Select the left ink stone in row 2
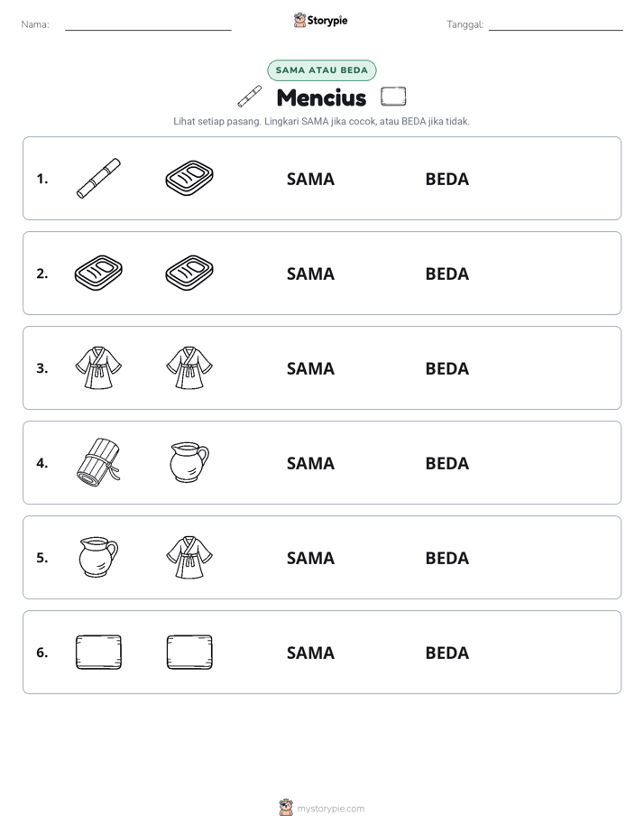The image size is (644, 834). coord(98,273)
